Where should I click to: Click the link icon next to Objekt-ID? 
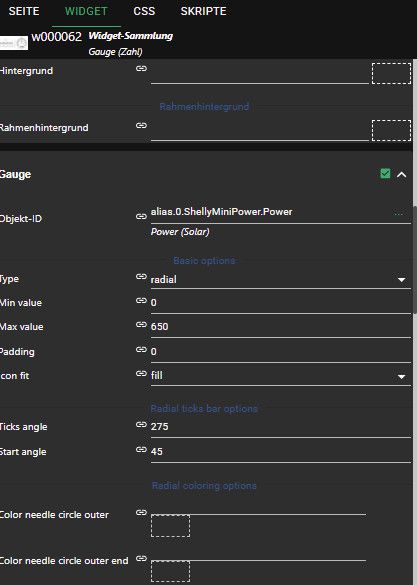(x=141, y=216)
